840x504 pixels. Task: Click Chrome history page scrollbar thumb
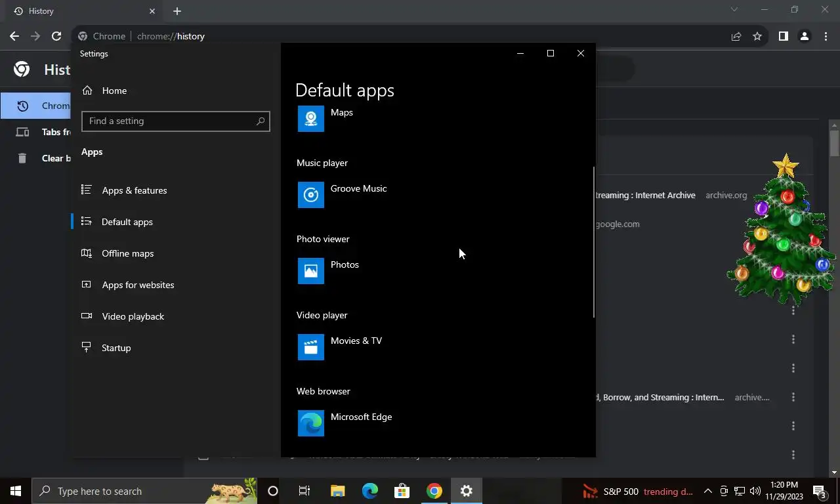[834, 144]
